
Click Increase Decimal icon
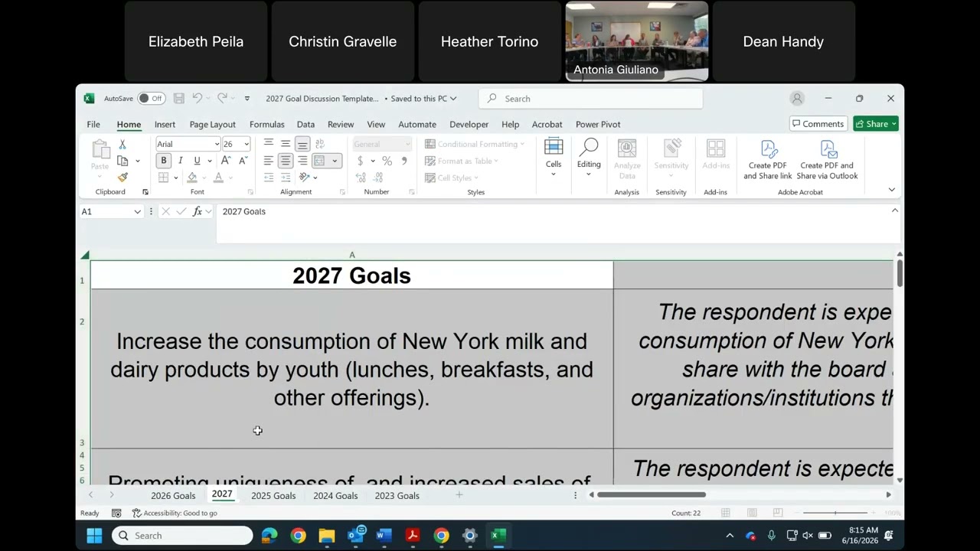(x=360, y=178)
